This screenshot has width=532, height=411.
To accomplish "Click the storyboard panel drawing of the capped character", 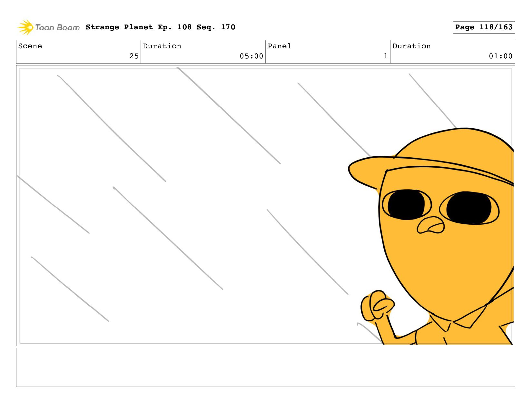I will point(265,206).
